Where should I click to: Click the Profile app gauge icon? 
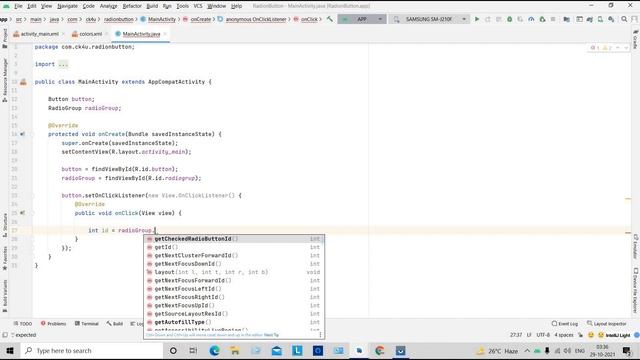point(531,19)
